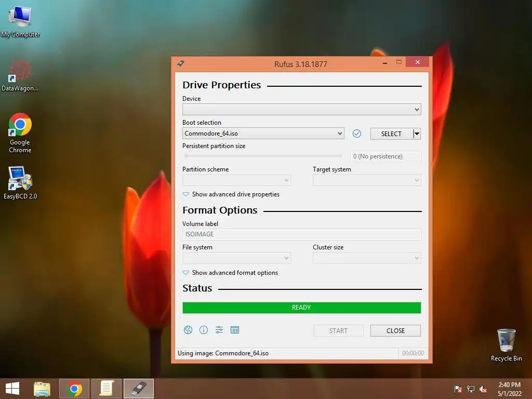Click the Rufus 3.18.1877 title text
The width and height of the screenshot is (532, 399).
(x=301, y=64)
